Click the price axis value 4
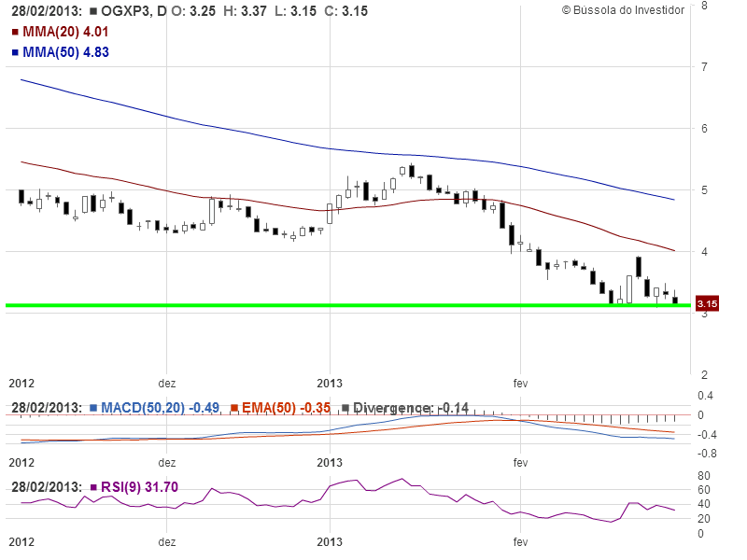 coord(704,252)
